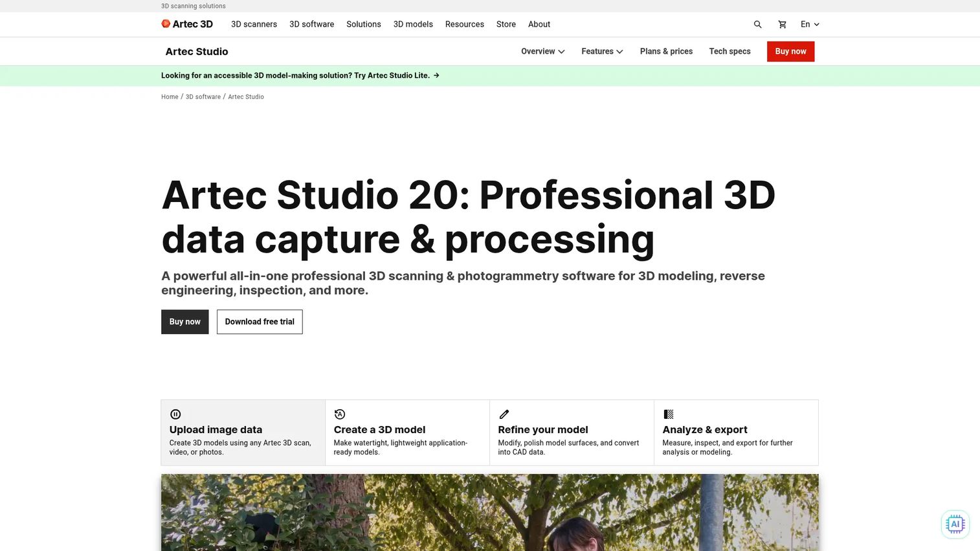980x551 pixels.
Task: Open the 3D models menu
Action: point(413,25)
